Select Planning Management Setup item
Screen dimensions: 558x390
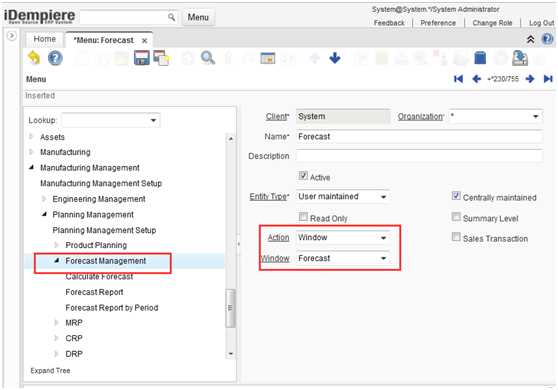click(104, 230)
